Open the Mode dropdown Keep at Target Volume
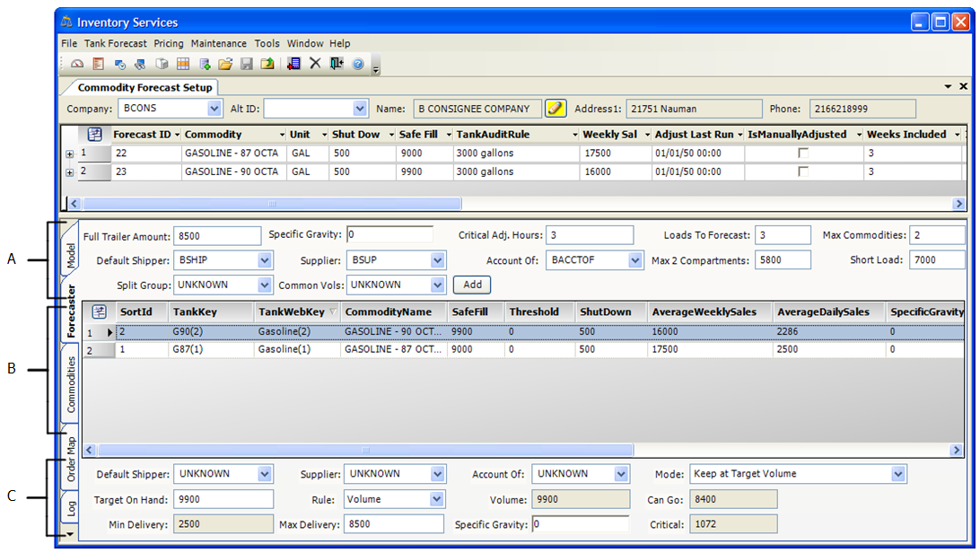 [898, 474]
